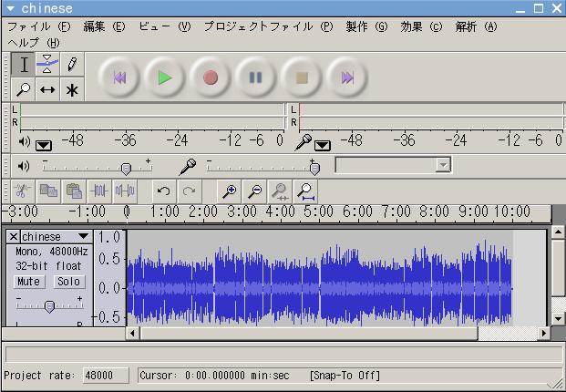This screenshot has height=392, width=566.
Task: Click the recording level meter bar
Action: point(431,116)
